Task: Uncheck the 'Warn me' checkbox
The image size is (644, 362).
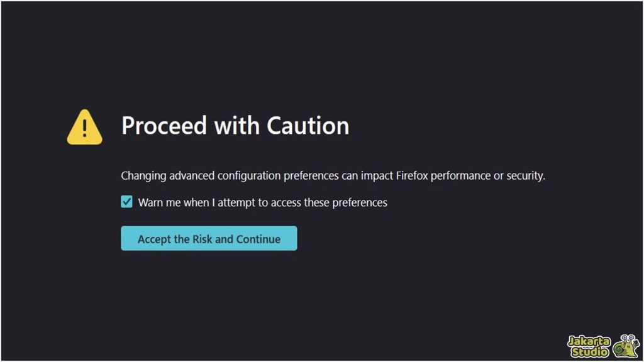Action: pos(127,202)
